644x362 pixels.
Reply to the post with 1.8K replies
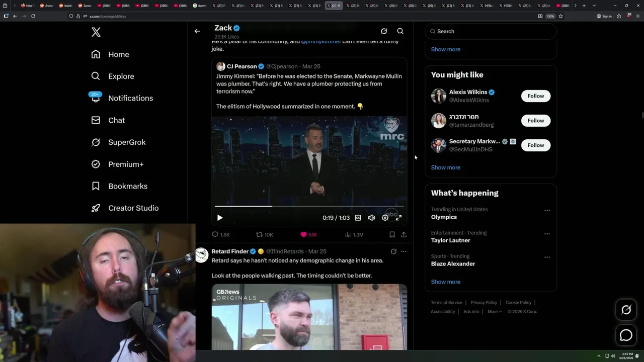221,235
